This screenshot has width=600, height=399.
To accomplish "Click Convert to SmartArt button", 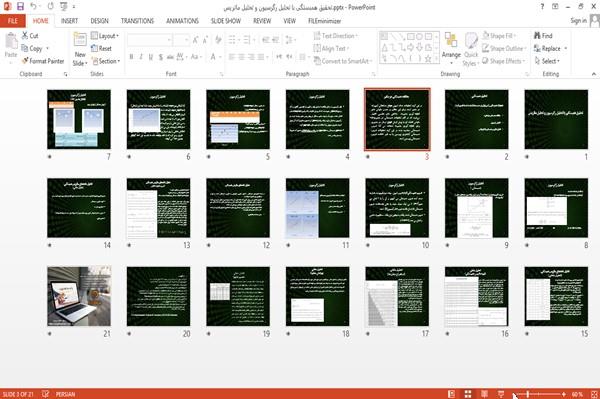I will click(343, 61).
